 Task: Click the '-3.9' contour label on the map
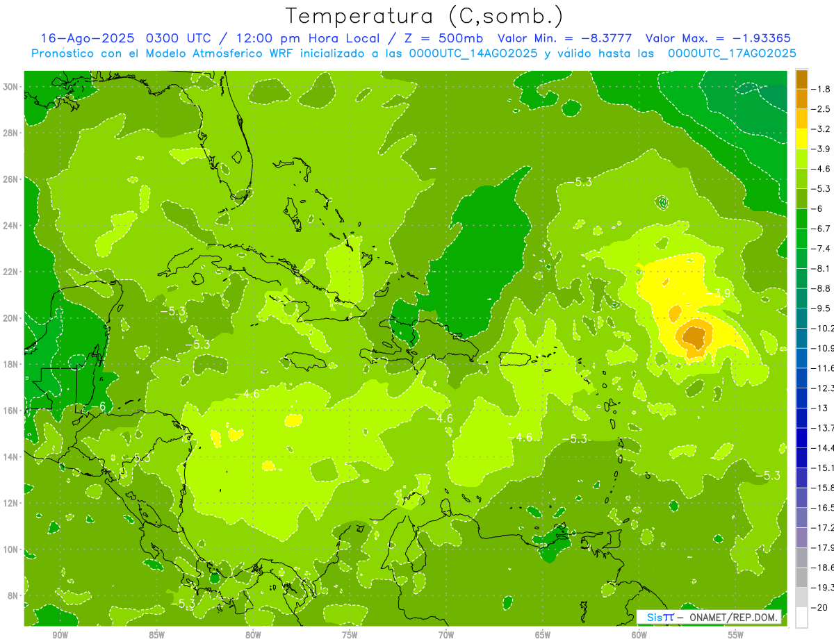tap(719, 293)
